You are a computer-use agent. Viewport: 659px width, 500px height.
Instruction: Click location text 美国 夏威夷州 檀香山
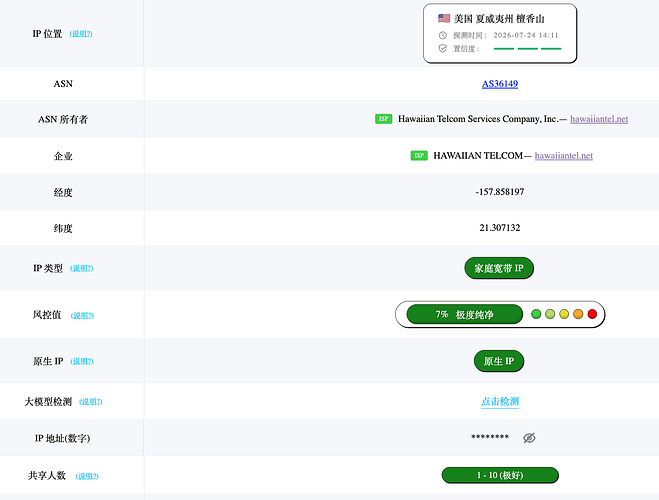pyautogui.click(x=499, y=18)
